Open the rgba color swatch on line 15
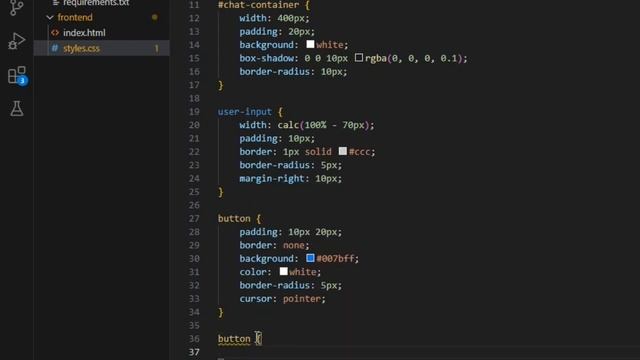This screenshot has width=640, height=360. tap(359, 58)
